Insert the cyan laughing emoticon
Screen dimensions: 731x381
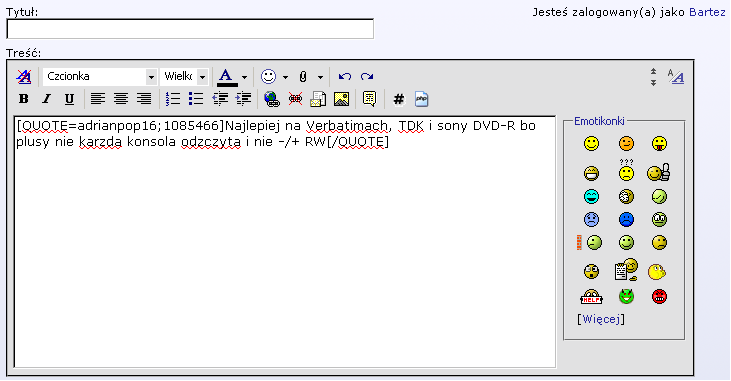click(591, 196)
